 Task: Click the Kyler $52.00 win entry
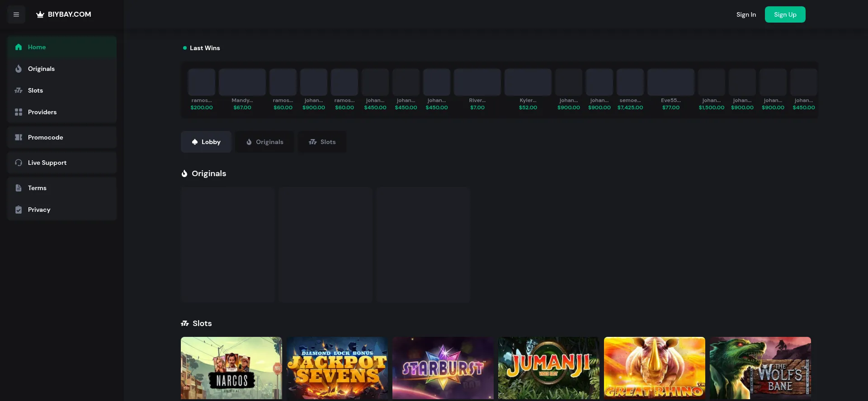point(528,90)
